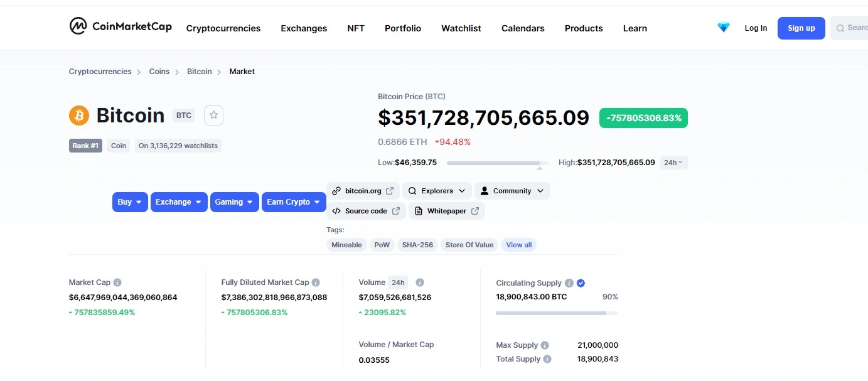Click info icon next to Max Supply
The width and height of the screenshot is (868, 381).
click(545, 345)
